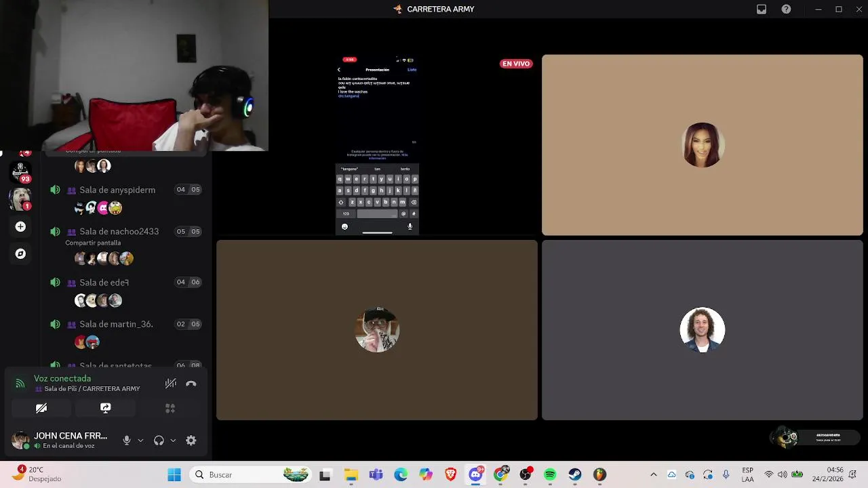Open ESP LAA keyboard language selector
This screenshot has height=488, width=868.
747,474
